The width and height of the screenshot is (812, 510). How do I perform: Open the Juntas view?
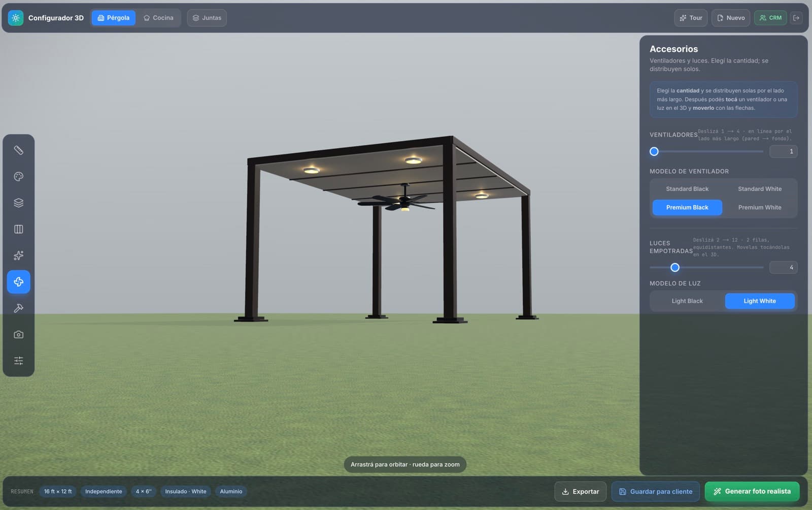tap(207, 18)
